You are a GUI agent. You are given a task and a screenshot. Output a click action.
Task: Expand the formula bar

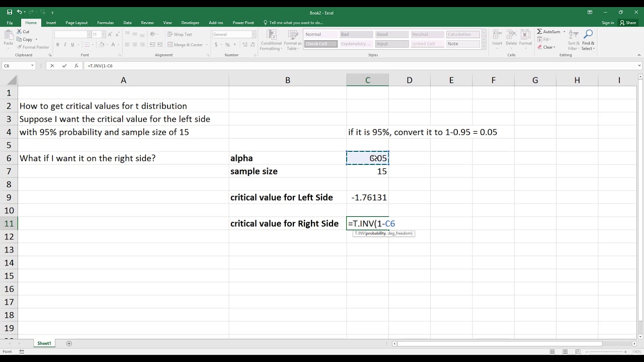point(639,65)
